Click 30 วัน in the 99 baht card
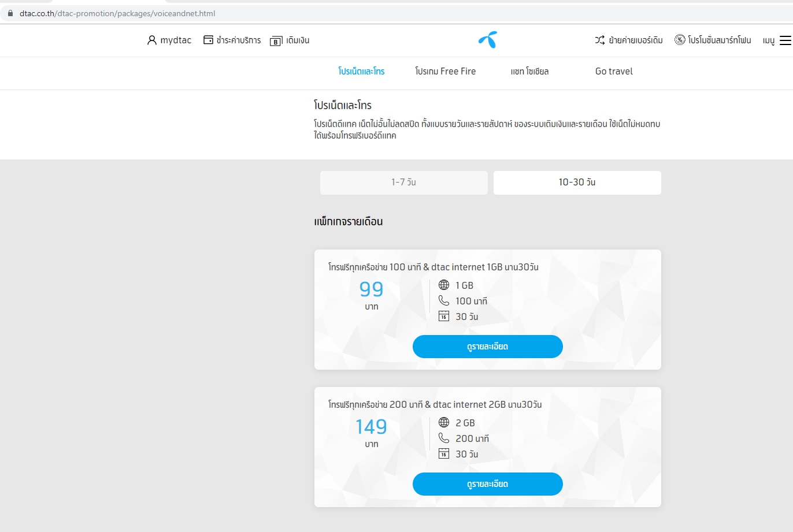The image size is (793, 532). tap(467, 317)
